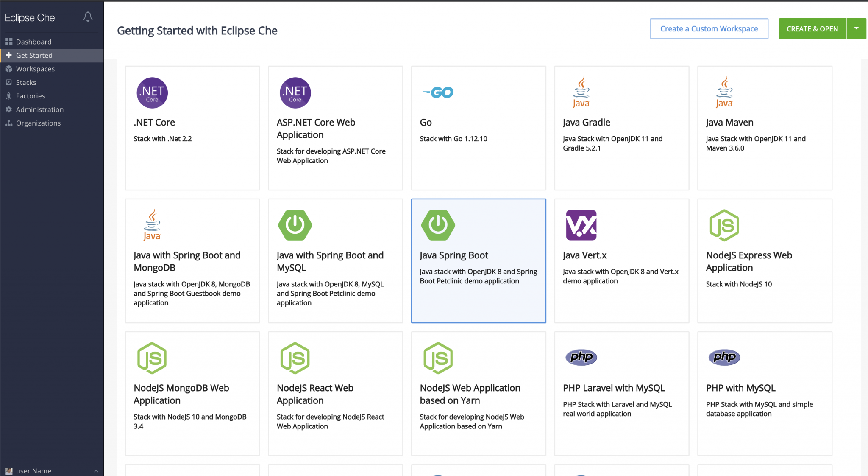Click the Spring Boot icon on Java Spring Boot
The width and height of the screenshot is (868, 476).
click(438, 225)
